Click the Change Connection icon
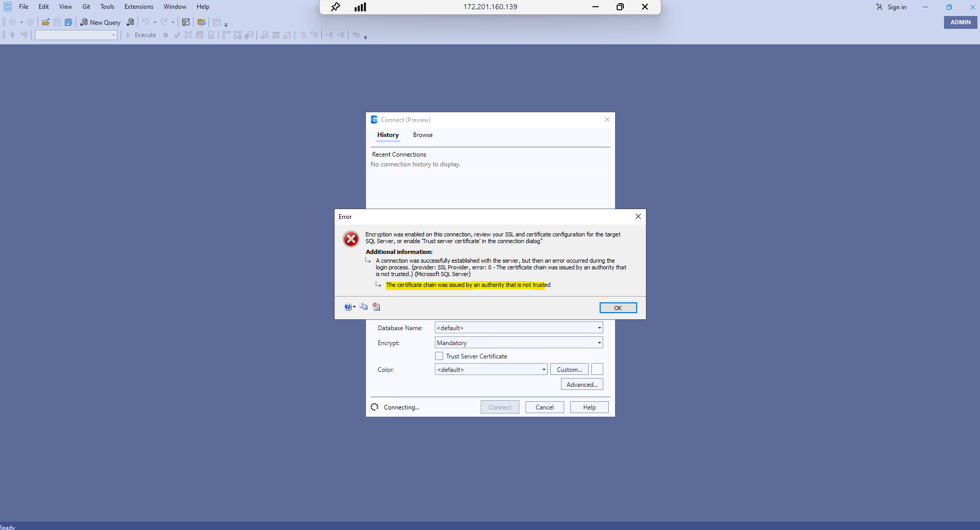 coord(24,35)
